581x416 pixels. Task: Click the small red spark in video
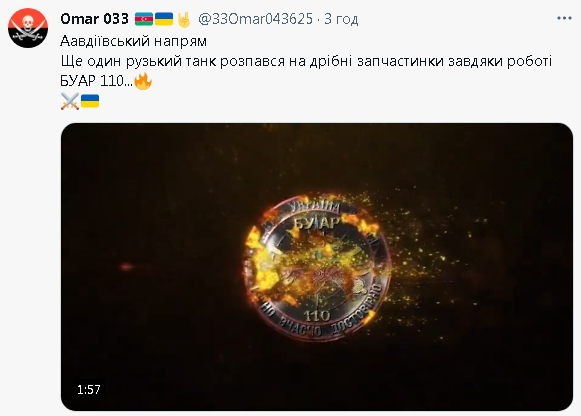126,266
